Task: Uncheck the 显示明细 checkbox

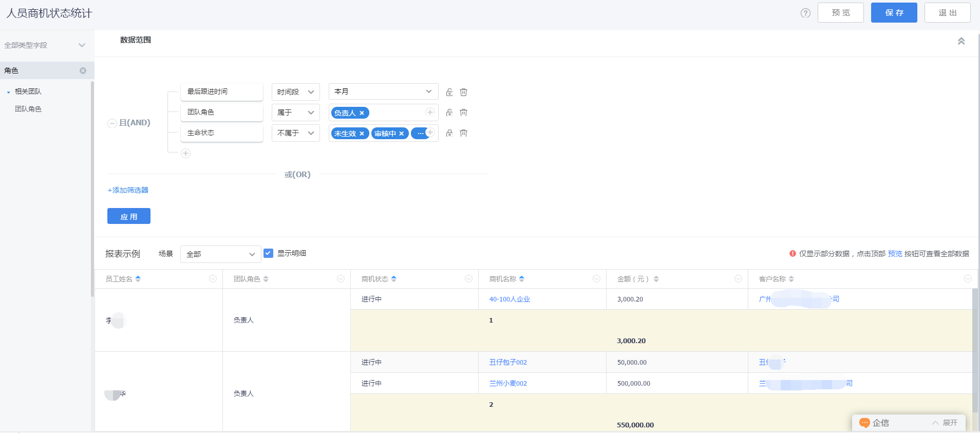Action: pyautogui.click(x=268, y=253)
